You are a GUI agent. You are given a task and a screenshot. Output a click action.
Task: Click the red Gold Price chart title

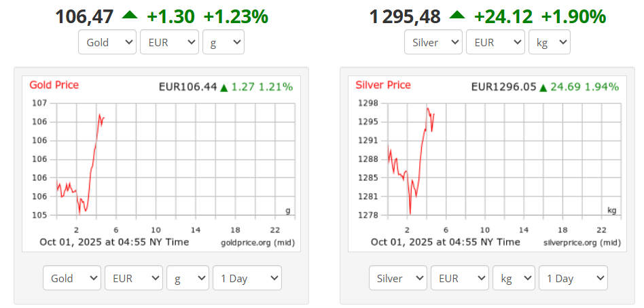[x=54, y=85]
